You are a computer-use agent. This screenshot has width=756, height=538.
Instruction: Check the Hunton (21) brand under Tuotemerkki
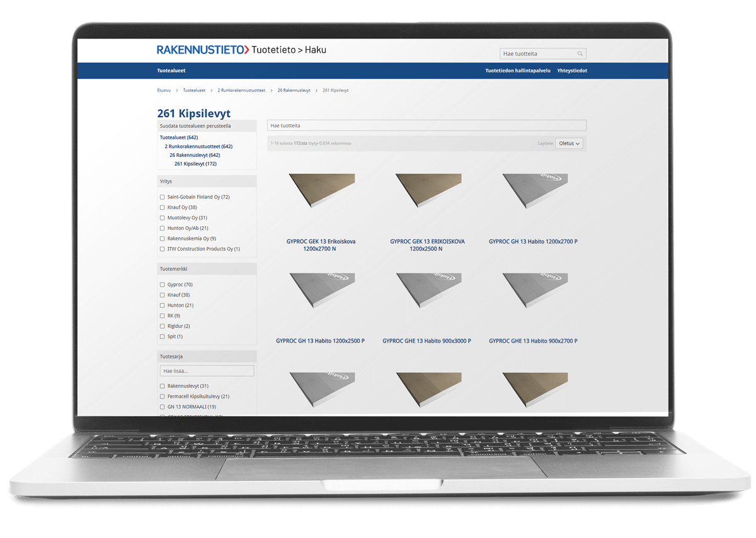click(x=162, y=306)
